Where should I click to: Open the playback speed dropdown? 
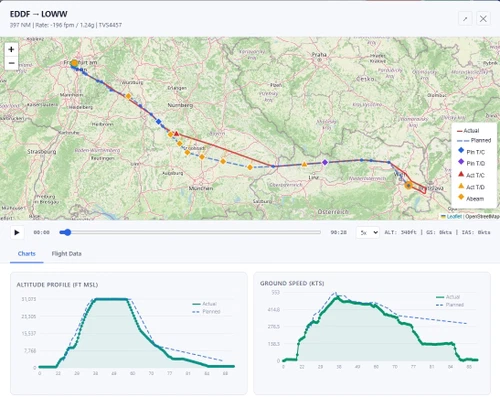coord(368,232)
